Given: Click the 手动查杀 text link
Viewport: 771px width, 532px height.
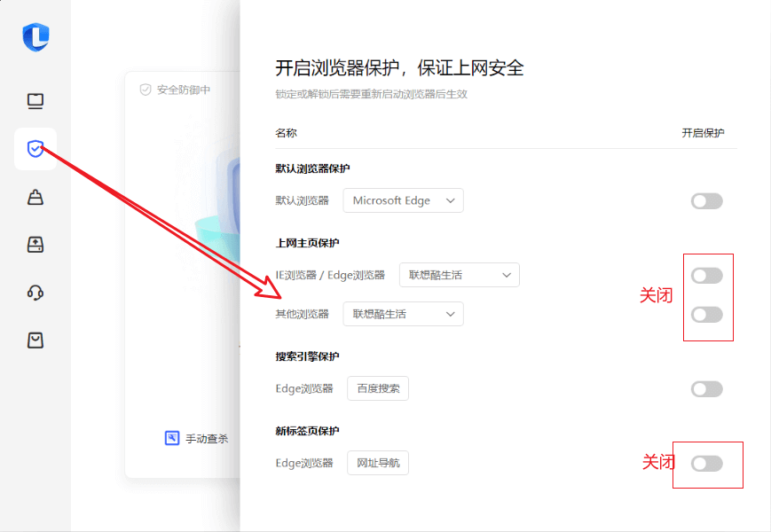Looking at the screenshot, I should [x=207, y=439].
